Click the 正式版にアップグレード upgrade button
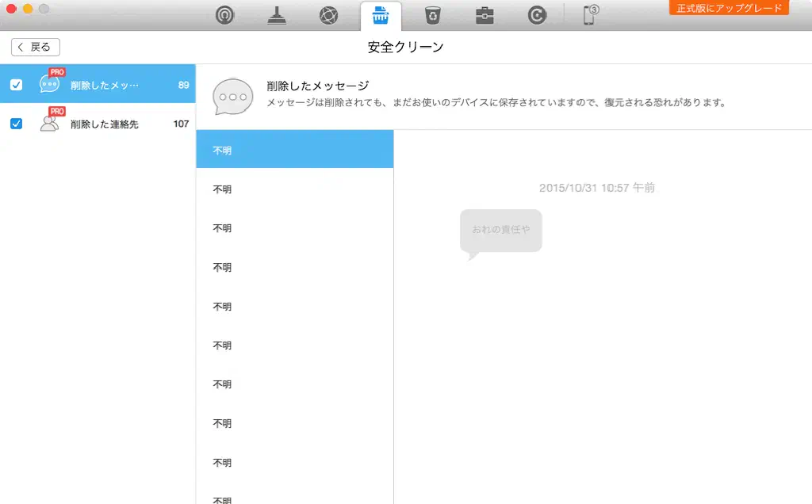 point(729,8)
